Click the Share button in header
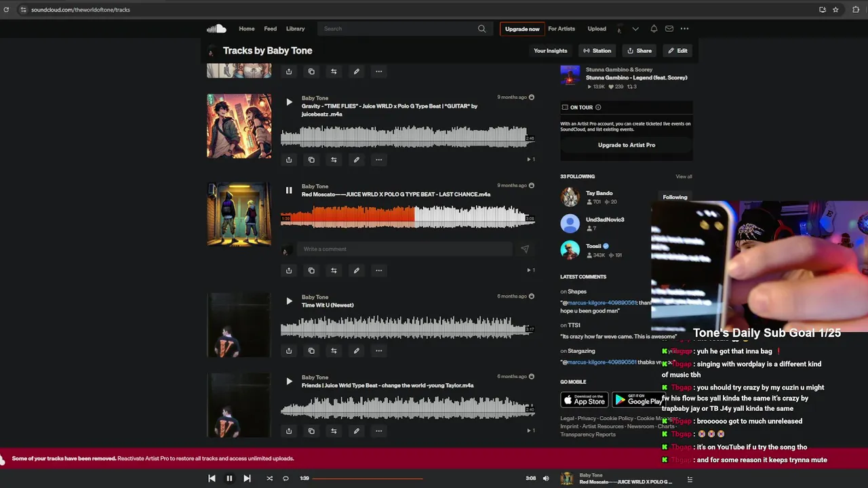 (639, 51)
